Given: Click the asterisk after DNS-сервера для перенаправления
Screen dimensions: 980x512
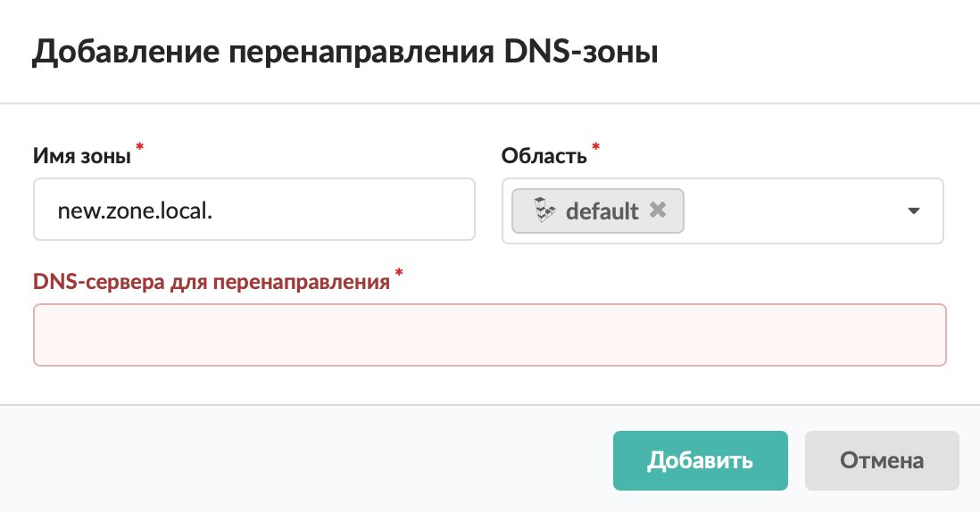Looking at the screenshot, I should pyautogui.click(x=399, y=273).
